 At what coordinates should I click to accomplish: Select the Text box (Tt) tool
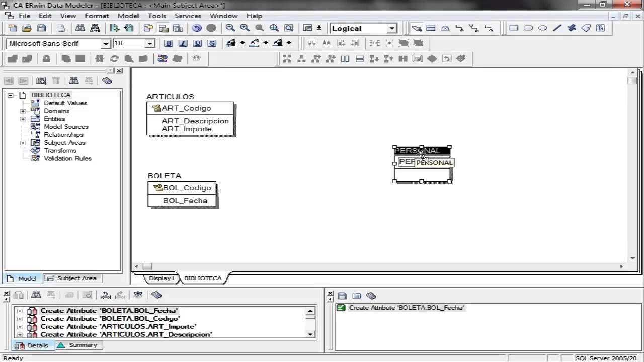(601, 28)
